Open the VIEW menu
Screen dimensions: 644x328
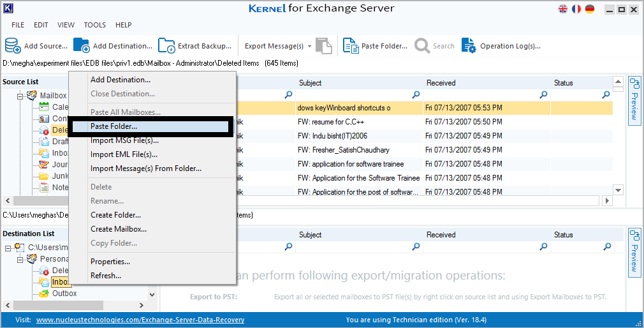point(66,25)
